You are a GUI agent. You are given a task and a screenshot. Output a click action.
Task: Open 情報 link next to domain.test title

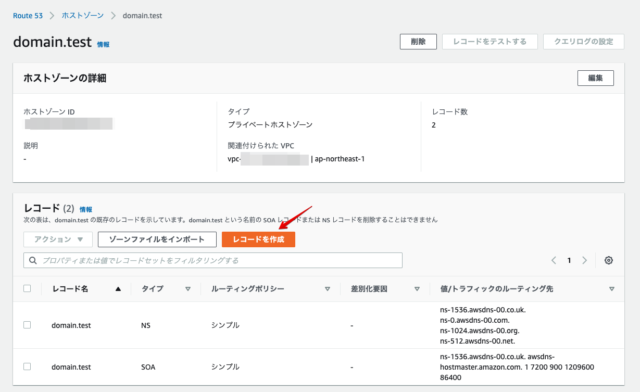point(103,44)
